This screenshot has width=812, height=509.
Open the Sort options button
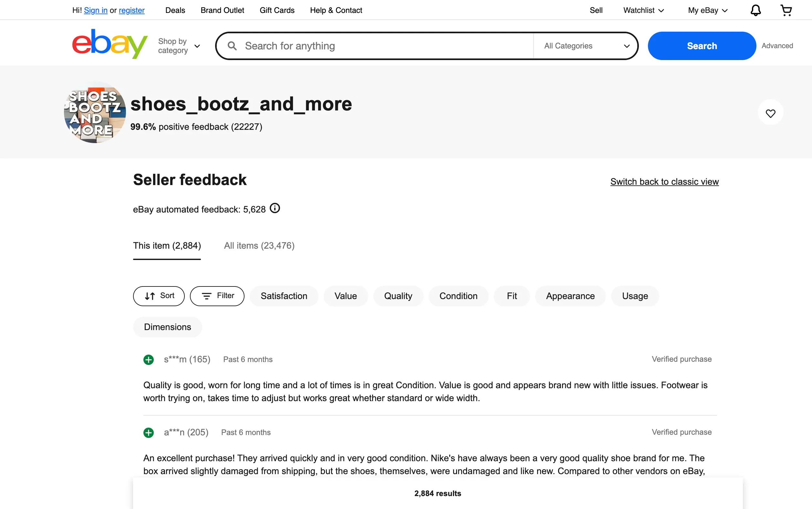(159, 296)
